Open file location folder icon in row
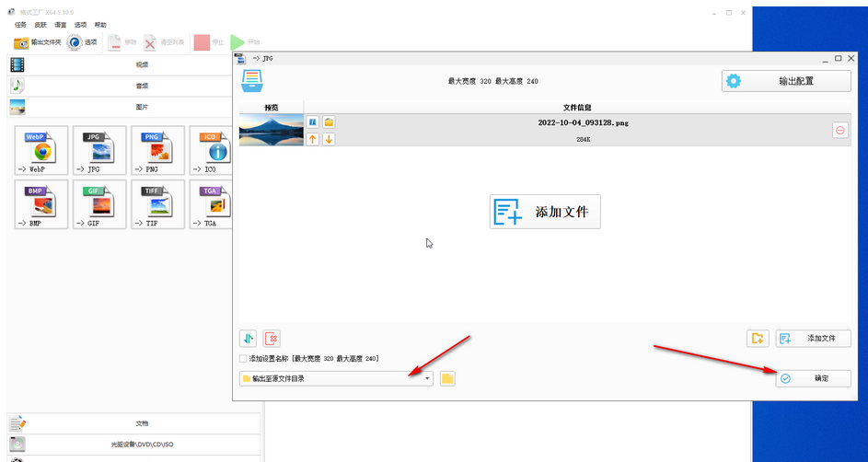 (329, 121)
